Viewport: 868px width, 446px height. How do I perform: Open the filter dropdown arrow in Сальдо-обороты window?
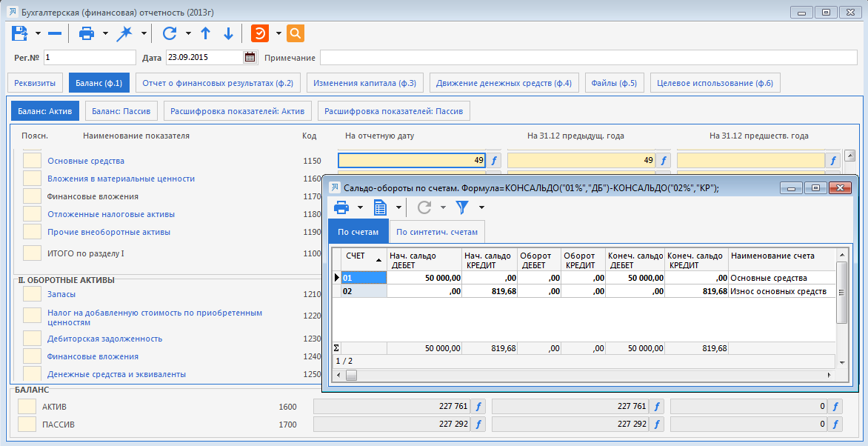pos(481,207)
